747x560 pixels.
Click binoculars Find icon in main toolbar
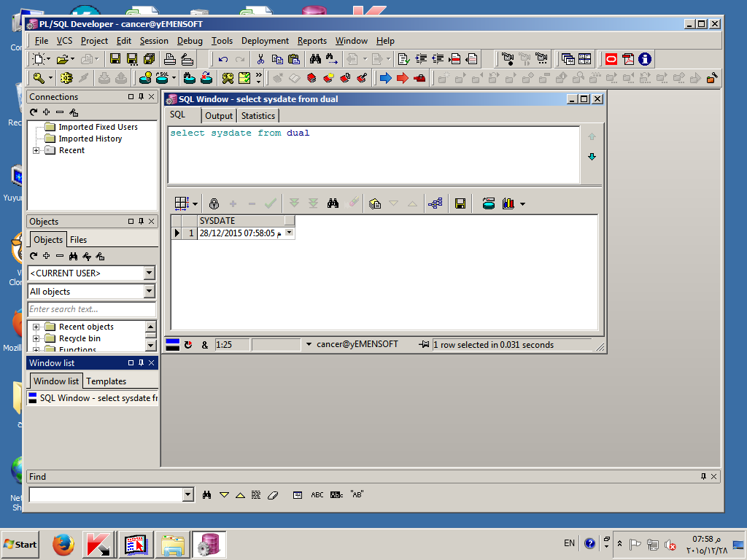point(315,59)
